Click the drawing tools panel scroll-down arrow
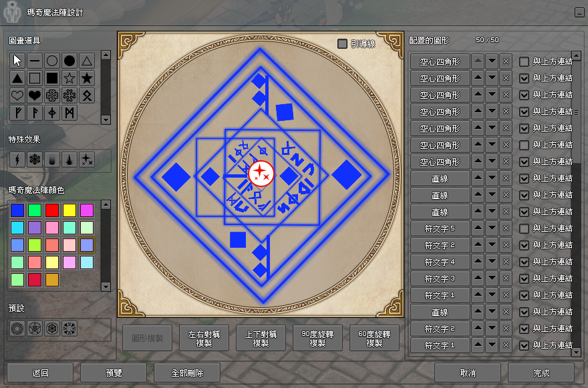The height and width of the screenshot is (388, 588). 106,120
